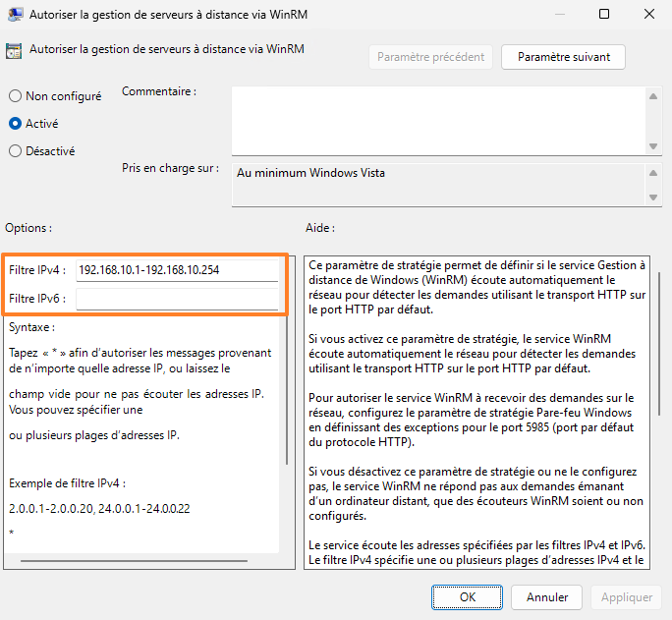The image size is (672, 620).
Task: Click the policy setting icon beside heading
Action: coord(14,50)
